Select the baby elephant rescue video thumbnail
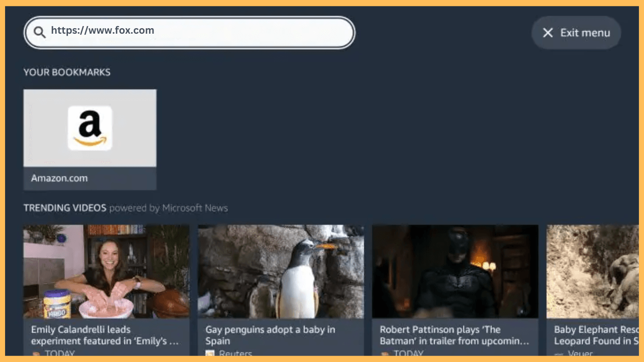The width and height of the screenshot is (644, 362). 594,271
